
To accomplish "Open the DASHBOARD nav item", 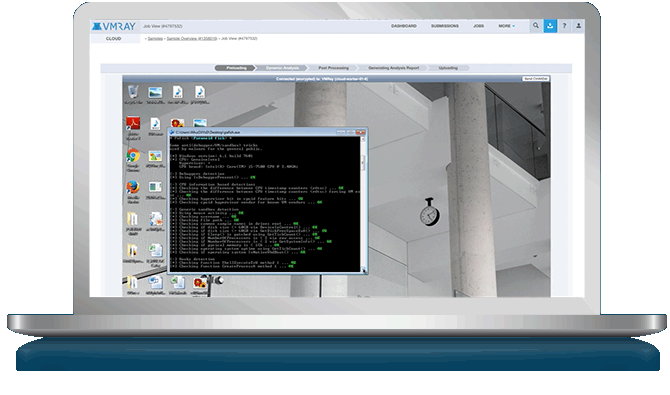I will pos(403,26).
